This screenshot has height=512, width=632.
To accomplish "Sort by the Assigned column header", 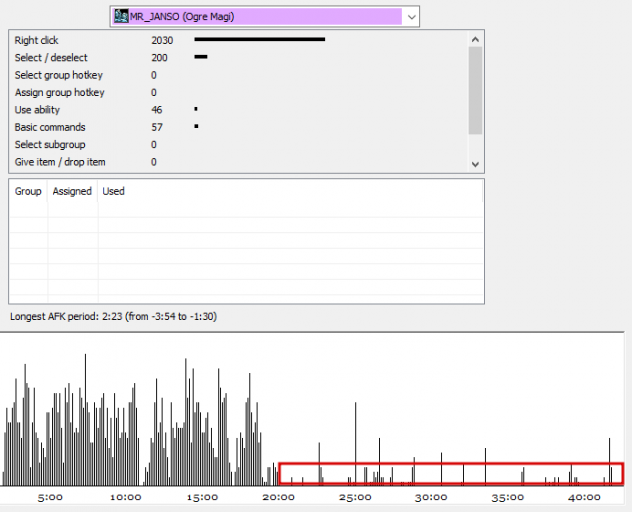I will (x=72, y=191).
